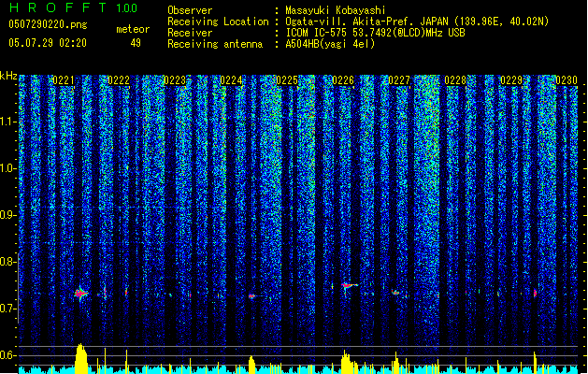Click the HROFFT 1.0.0 title text
The height and width of the screenshot is (374, 588).
click(x=74, y=7)
